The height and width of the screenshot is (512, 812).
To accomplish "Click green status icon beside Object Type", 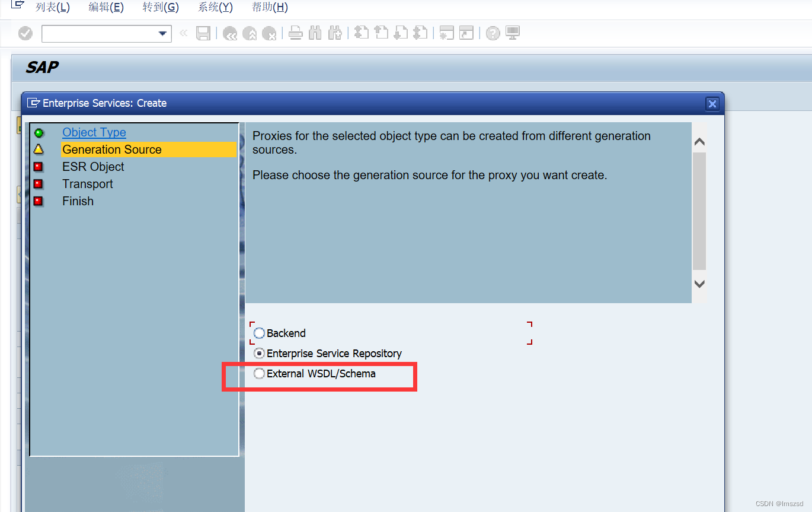I will tap(39, 133).
